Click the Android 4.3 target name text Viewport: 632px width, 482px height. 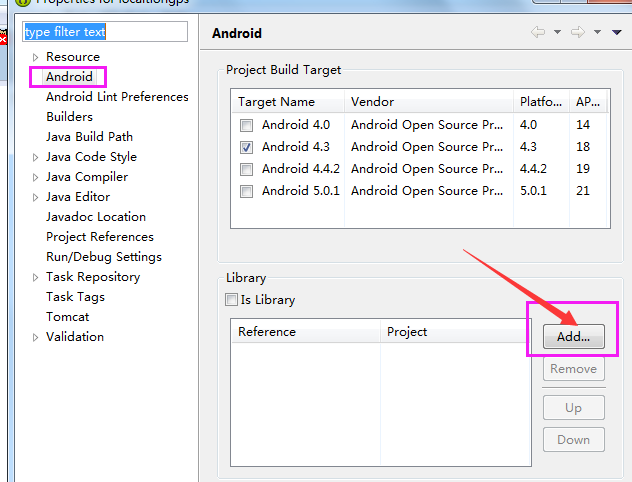[296, 147]
